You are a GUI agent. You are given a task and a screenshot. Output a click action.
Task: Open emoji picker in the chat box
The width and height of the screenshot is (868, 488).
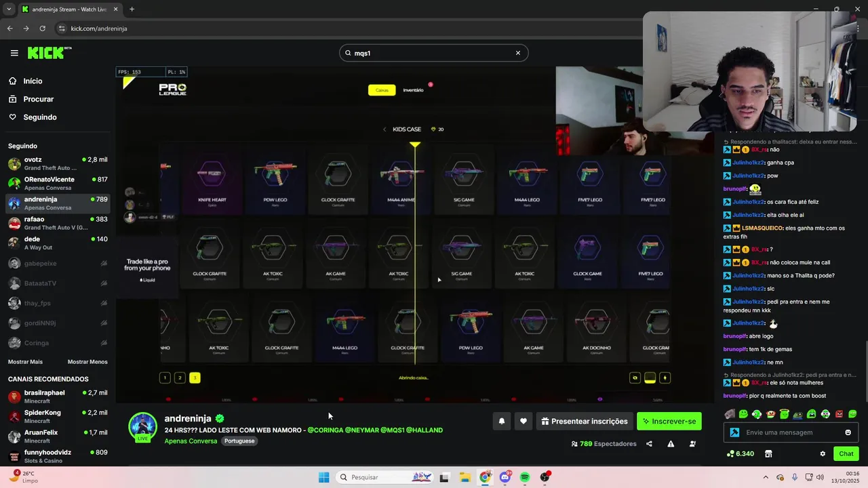[x=848, y=432]
